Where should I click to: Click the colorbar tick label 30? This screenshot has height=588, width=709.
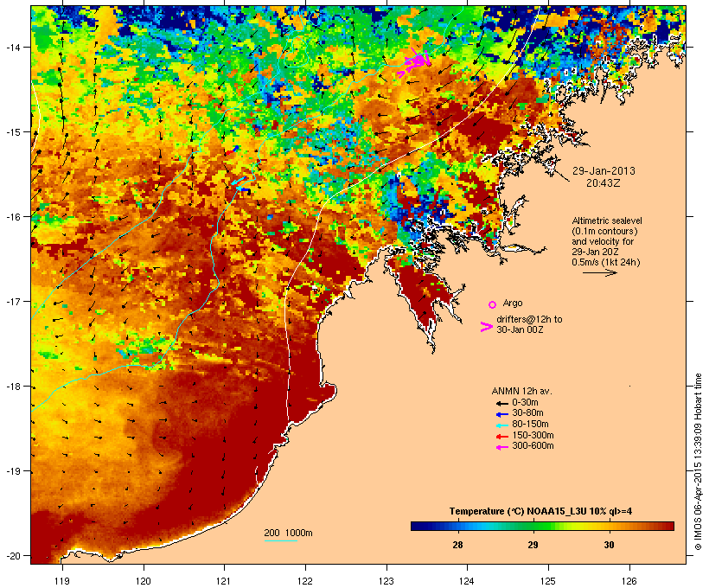(609, 545)
